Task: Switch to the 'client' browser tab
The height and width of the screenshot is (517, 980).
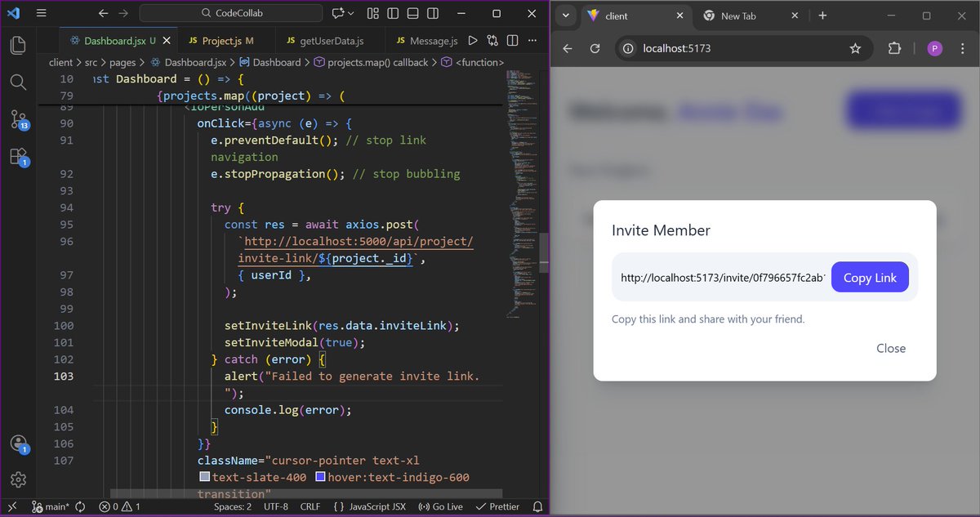Action: [x=636, y=16]
